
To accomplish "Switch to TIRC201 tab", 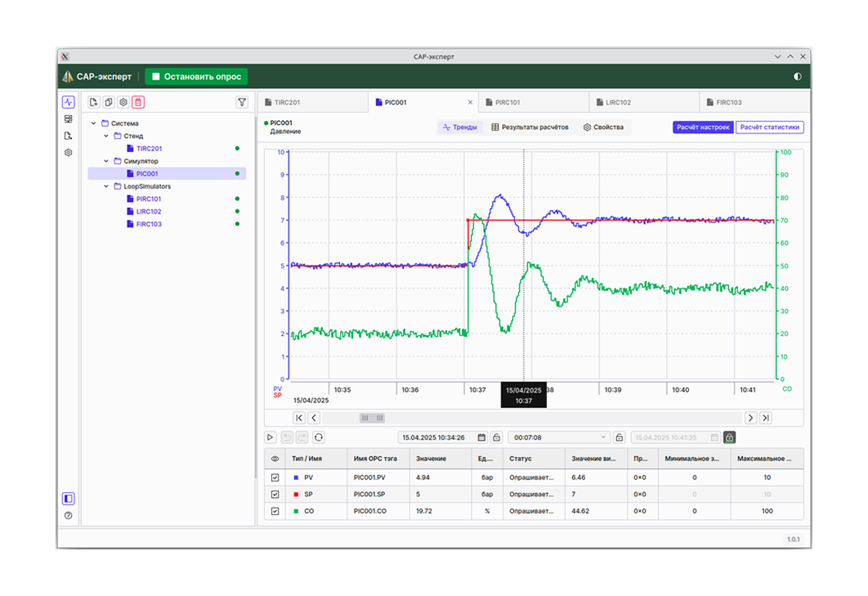I will (313, 102).
